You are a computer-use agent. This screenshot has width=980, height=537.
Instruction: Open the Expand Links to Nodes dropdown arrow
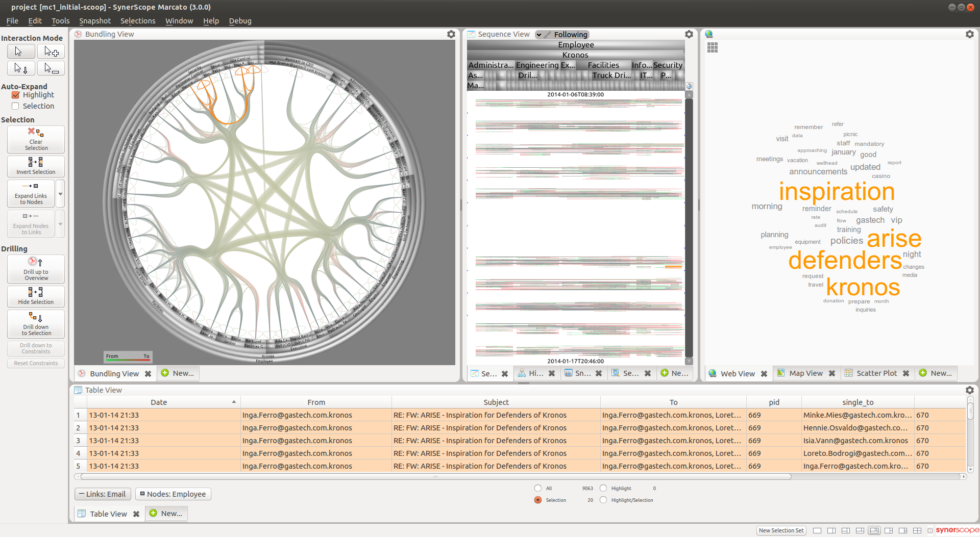pos(60,193)
